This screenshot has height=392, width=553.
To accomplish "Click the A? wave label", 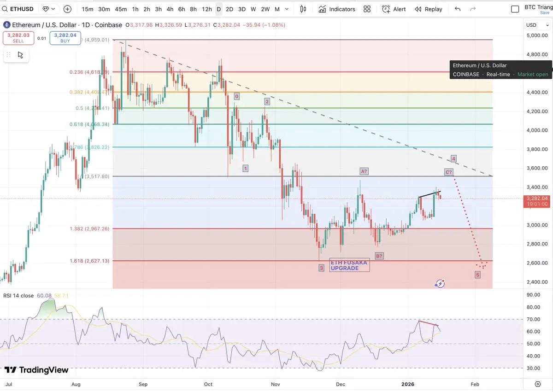I will pyautogui.click(x=364, y=171).
